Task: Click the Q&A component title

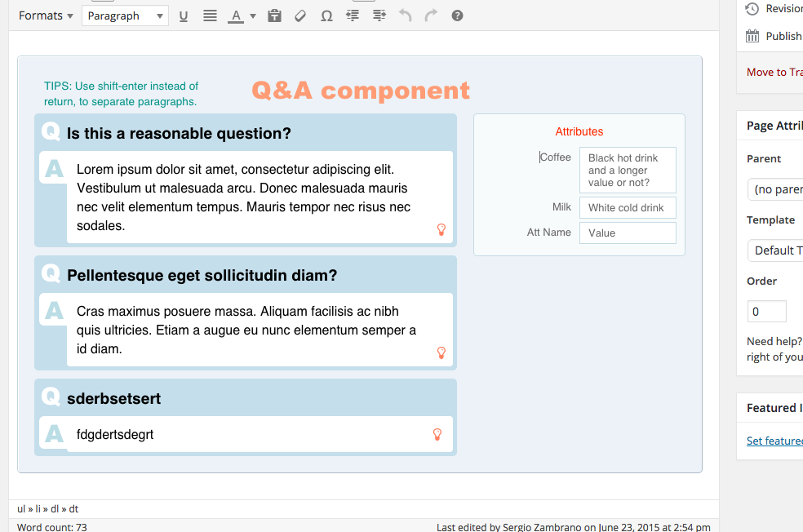Action: pyautogui.click(x=361, y=91)
